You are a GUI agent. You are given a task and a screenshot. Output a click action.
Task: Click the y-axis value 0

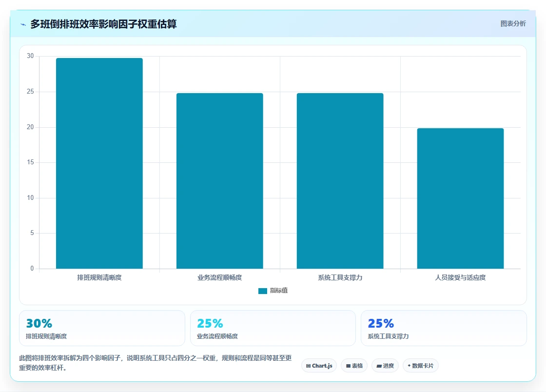click(32, 269)
